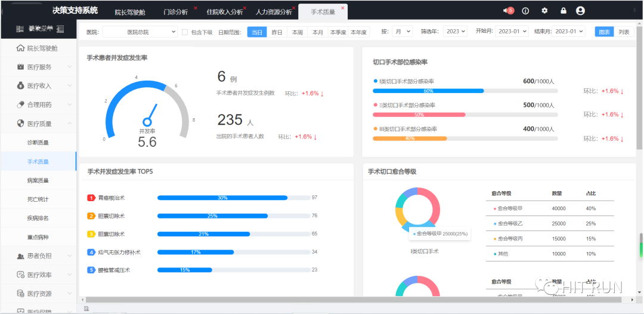
Task: Select the 本月 date range option
Action: pyautogui.click(x=318, y=32)
